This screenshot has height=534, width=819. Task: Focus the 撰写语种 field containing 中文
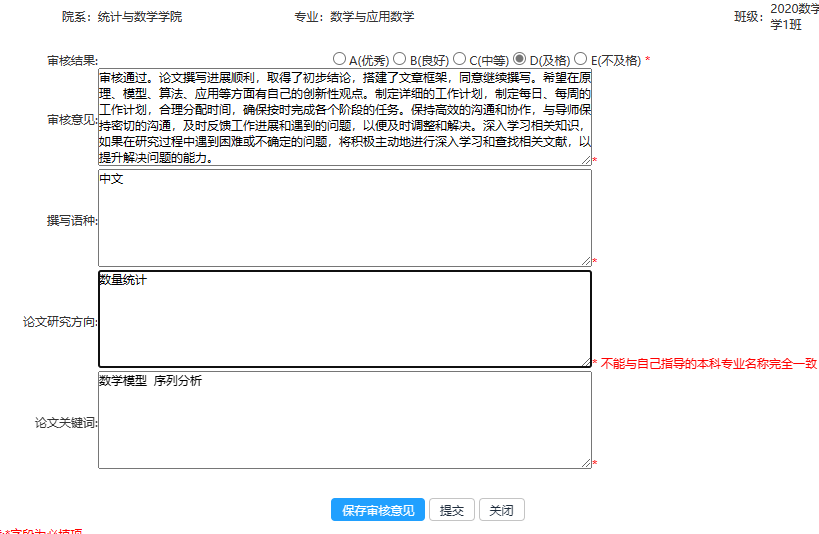pos(344,217)
